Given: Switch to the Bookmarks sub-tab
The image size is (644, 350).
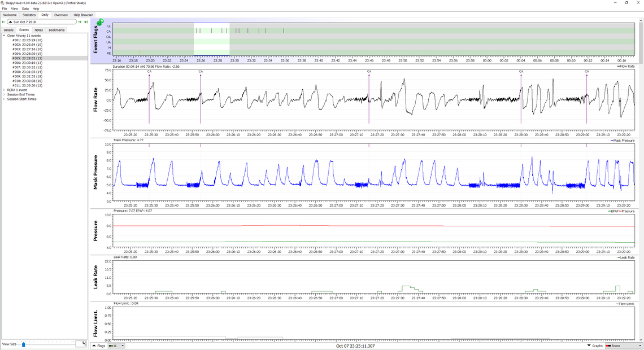Looking at the screenshot, I should click(x=56, y=30).
